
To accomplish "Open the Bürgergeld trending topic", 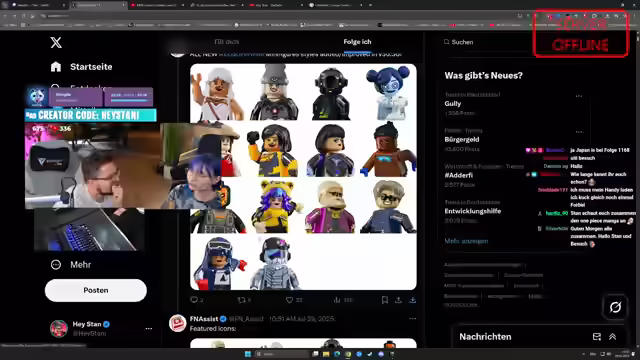I will (462, 139).
